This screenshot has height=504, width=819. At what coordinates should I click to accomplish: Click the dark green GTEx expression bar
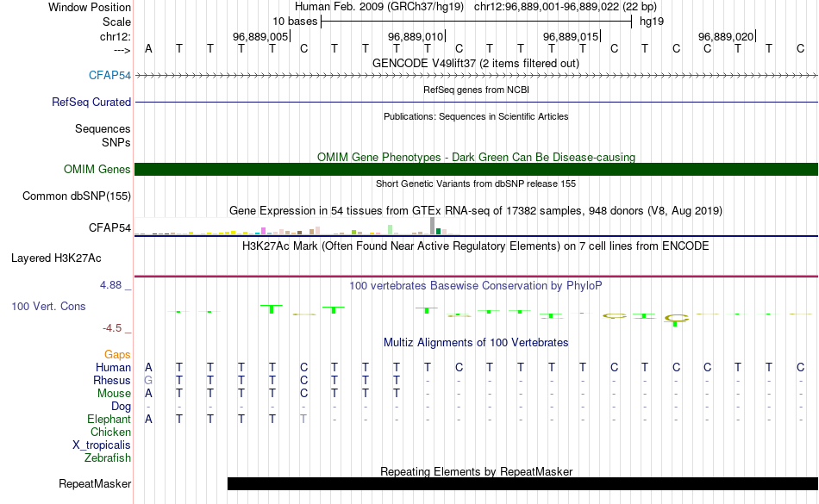pyautogui.click(x=439, y=231)
